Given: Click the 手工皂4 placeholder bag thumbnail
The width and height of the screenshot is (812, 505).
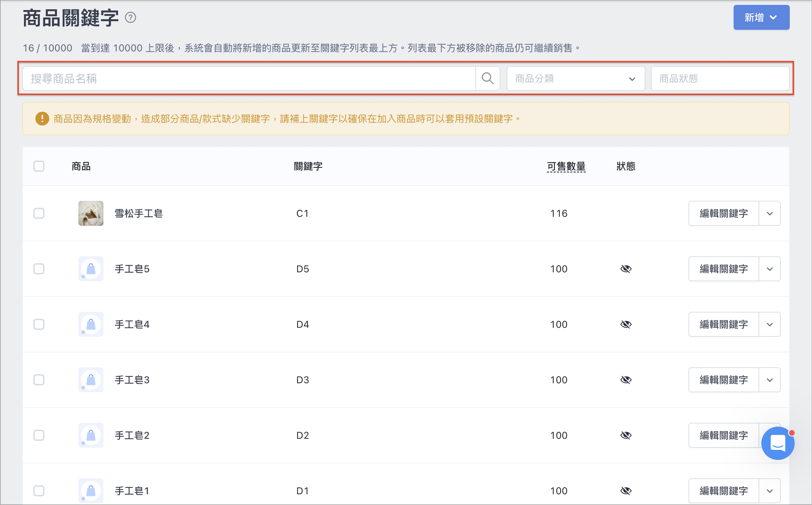Looking at the screenshot, I should pyautogui.click(x=91, y=324).
